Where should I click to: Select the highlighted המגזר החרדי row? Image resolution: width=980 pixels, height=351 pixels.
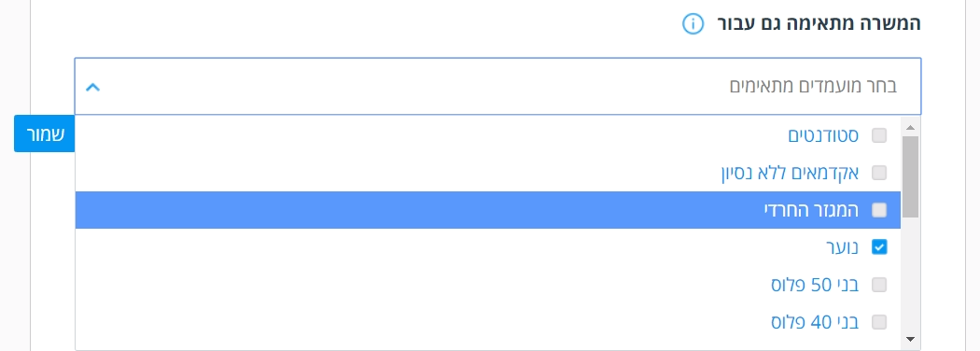(488, 210)
